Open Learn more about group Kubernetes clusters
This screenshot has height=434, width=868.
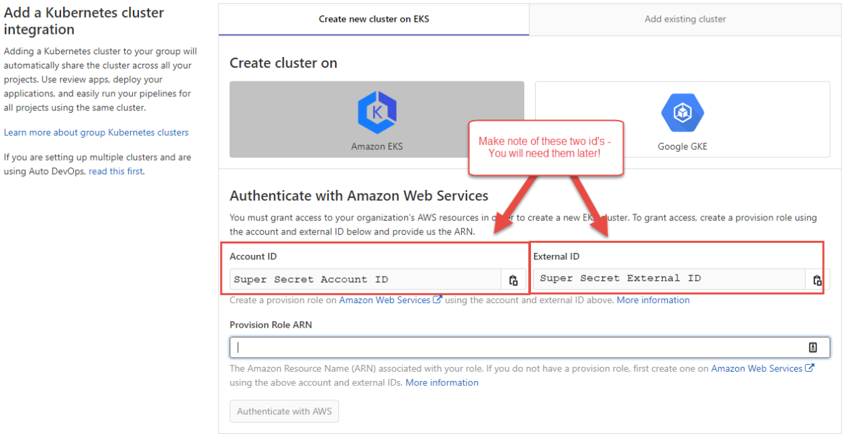click(96, 132)
